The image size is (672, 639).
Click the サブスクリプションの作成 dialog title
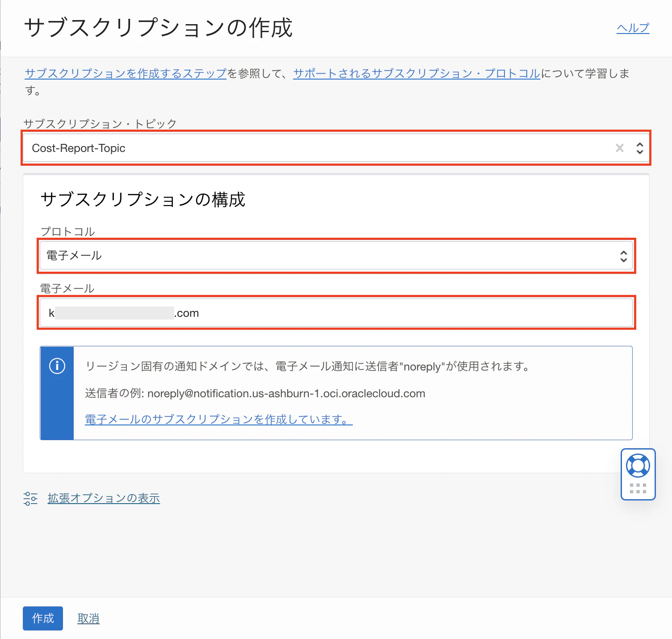point(158,28)
